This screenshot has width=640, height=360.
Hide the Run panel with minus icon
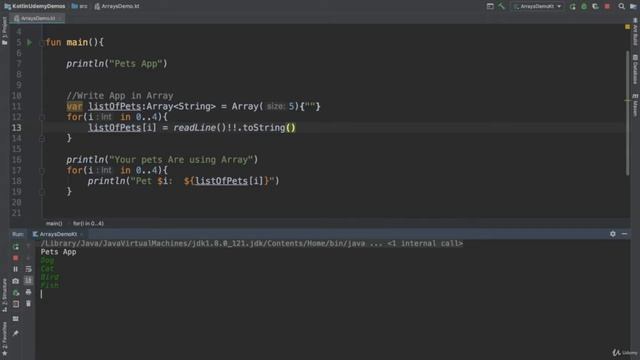click(x=624, y=234)
